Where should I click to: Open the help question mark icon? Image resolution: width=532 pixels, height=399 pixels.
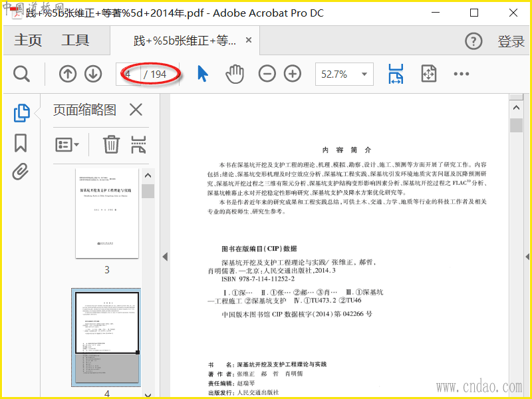click(x=473, y=41)
